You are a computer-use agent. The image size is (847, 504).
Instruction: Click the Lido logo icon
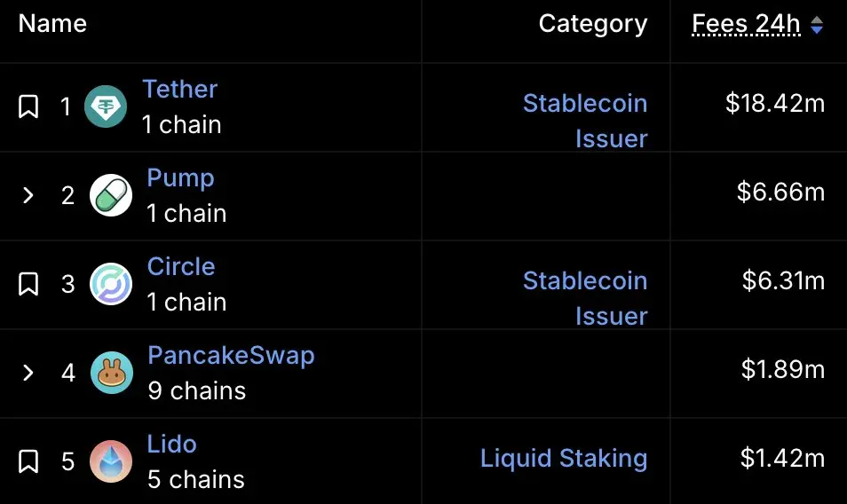[111, 461]
